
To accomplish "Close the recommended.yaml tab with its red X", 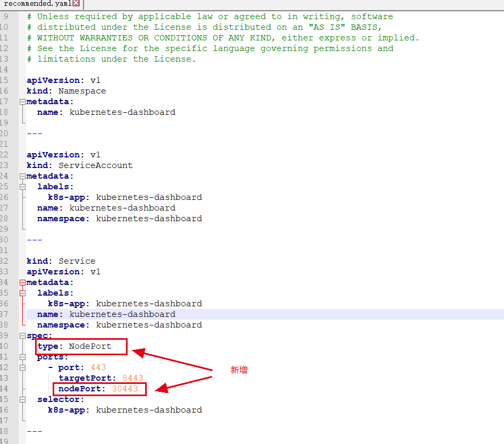I will [x=76, y=3].
